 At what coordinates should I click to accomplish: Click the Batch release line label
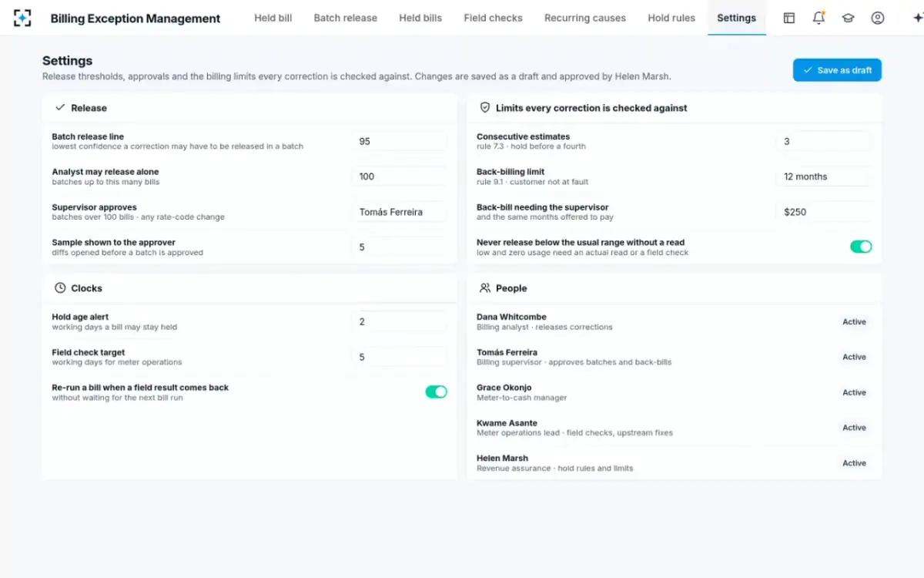click(x=88, y=136)
